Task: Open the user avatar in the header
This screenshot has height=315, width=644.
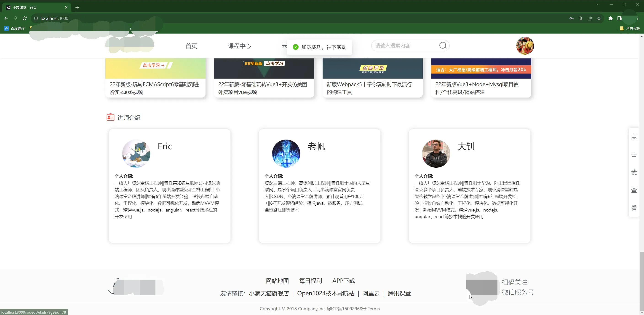Action: click(525, 45)
